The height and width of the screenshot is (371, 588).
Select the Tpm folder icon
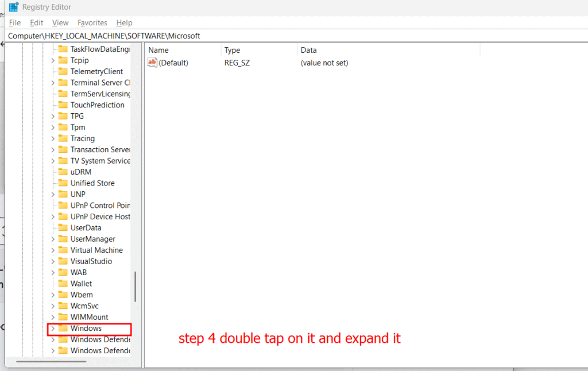pos(63,127)
